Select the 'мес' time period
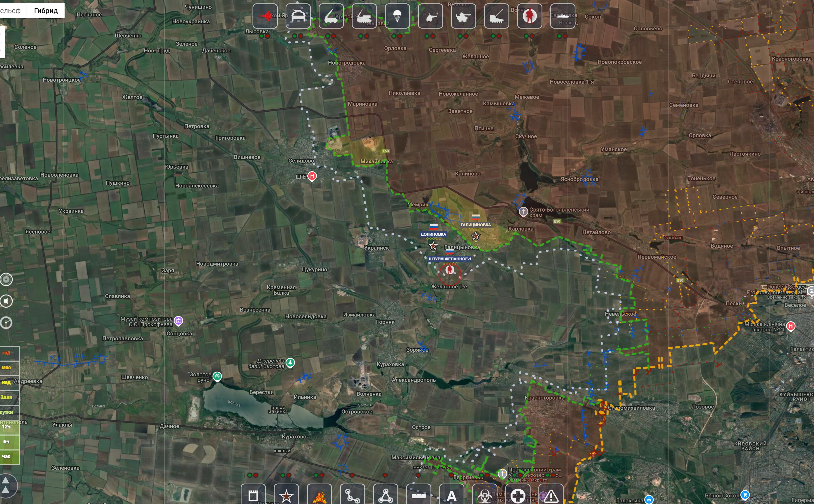 (7, 367)
